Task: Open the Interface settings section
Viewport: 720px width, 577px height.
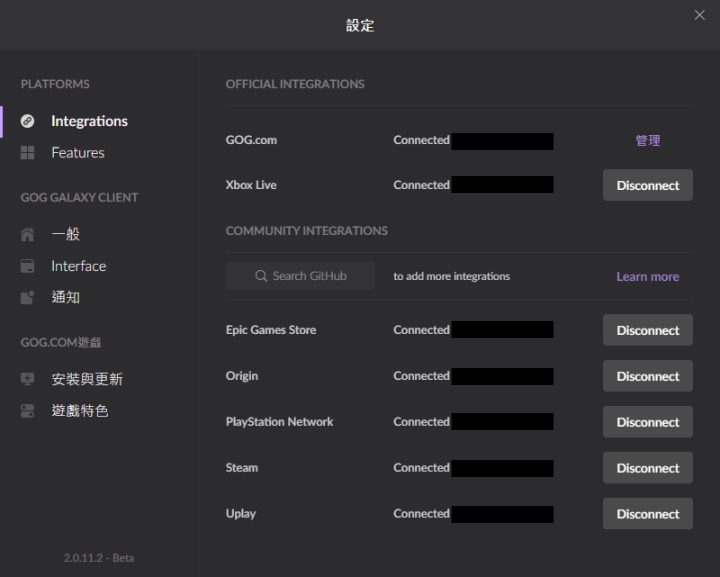Action: coord(79,266)
